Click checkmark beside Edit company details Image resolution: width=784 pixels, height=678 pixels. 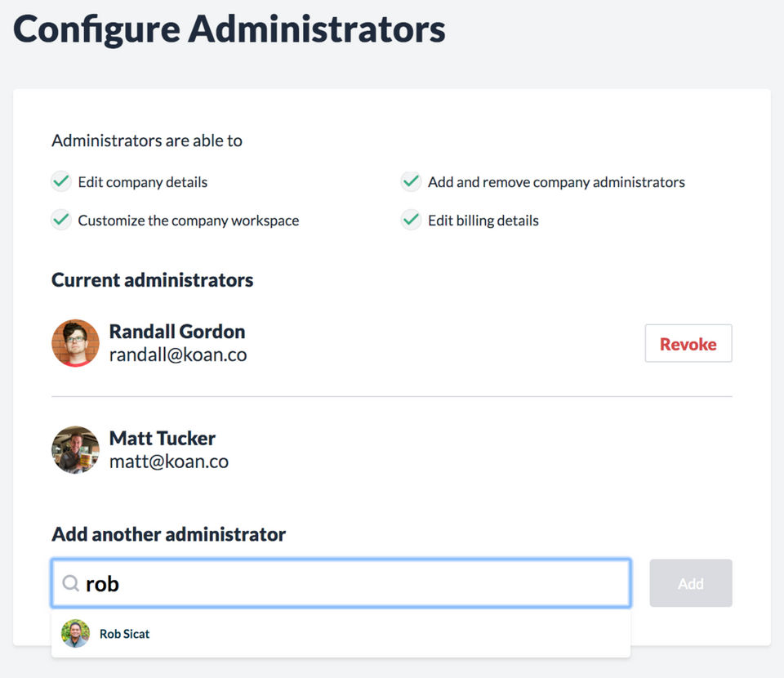tap(61, 182)
